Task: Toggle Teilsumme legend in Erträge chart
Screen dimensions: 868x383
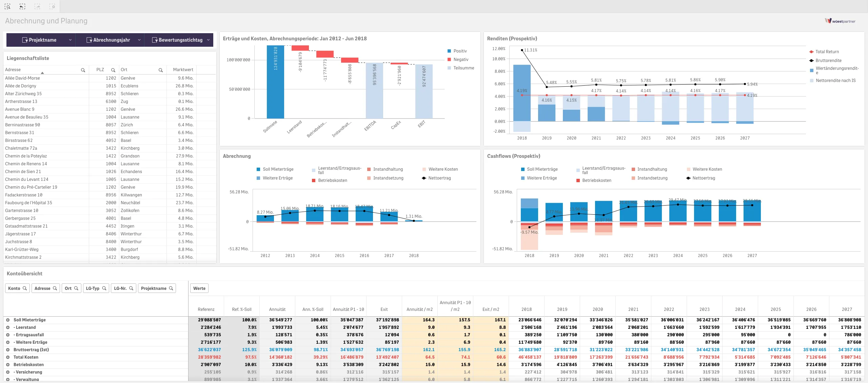Action: [461, 68]
